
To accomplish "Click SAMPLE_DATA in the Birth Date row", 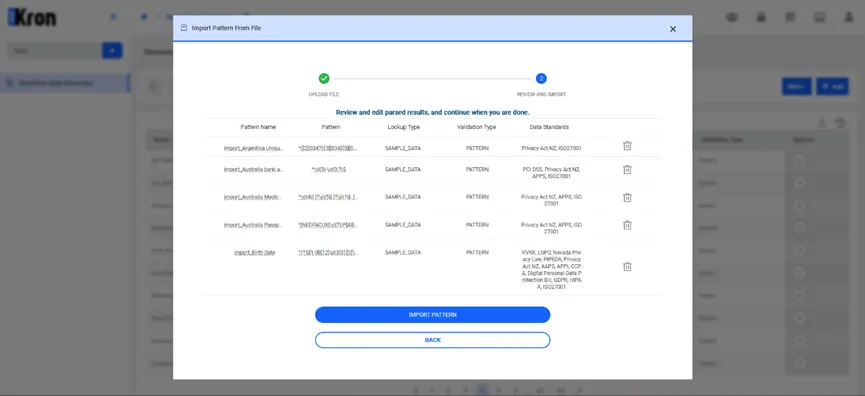I will click(x=403, y=253).
